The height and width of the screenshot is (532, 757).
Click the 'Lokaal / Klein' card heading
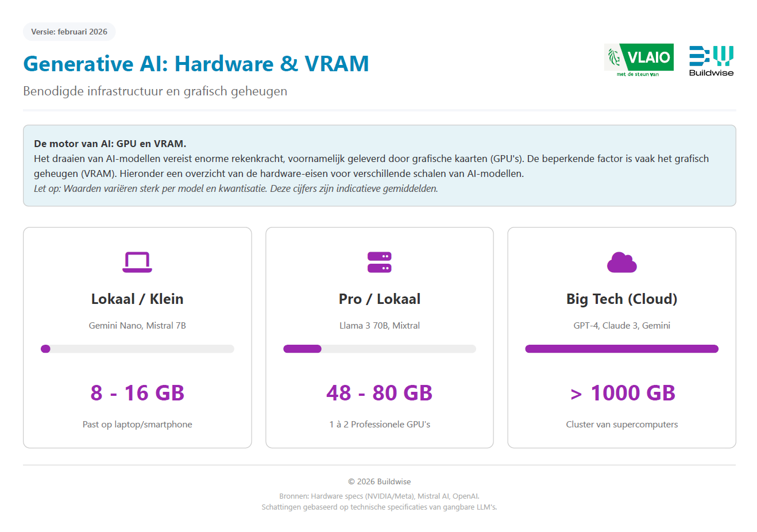click(137, 299)
